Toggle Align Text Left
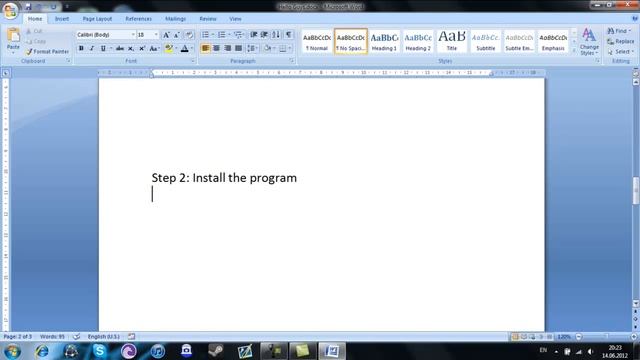This screenshot has width=640, height=360. click(x=205, y=49)
